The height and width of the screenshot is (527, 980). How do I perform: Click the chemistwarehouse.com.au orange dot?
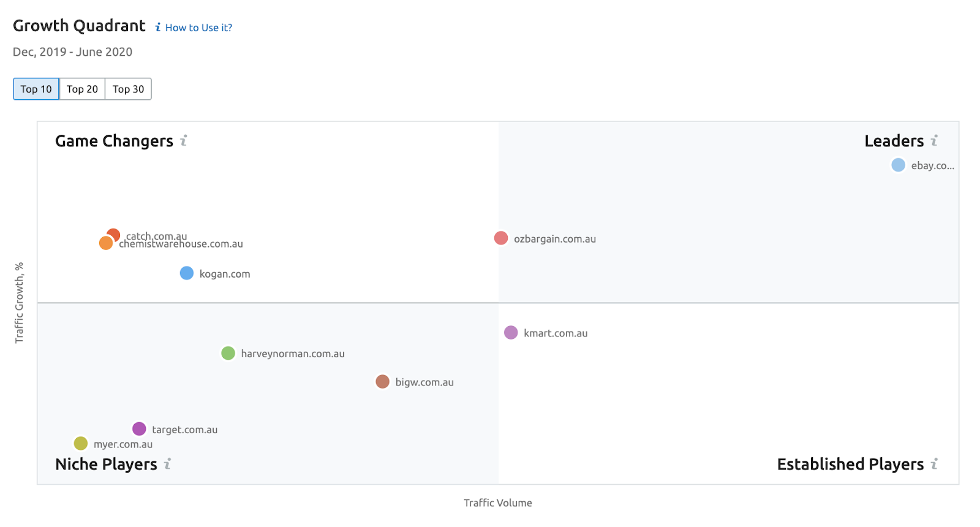click(x=105, y=244)
